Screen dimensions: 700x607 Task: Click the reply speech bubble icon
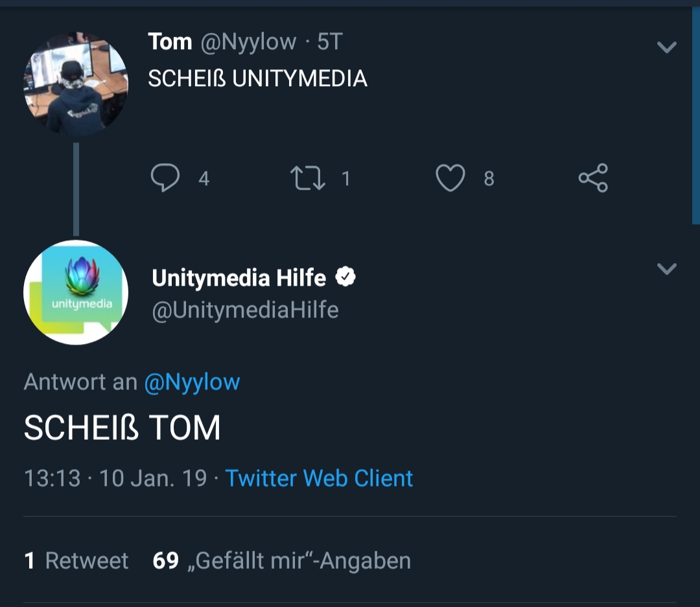(165, 178)
